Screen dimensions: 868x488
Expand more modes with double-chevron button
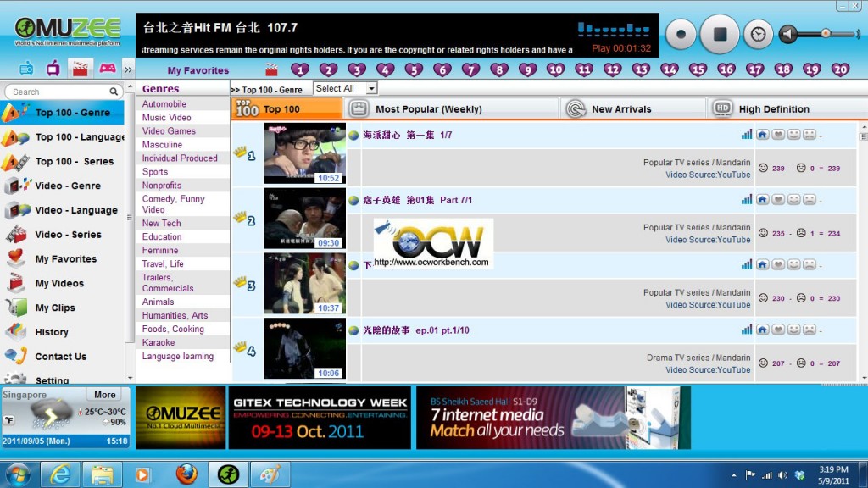click(129, 69)
